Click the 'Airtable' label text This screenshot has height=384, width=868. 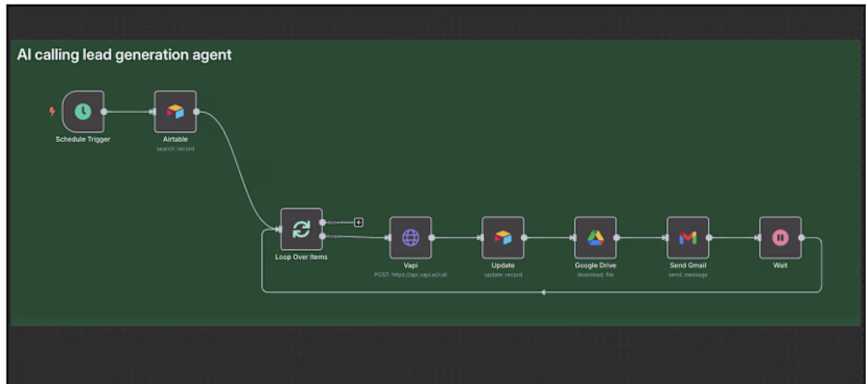pos(175,140)
